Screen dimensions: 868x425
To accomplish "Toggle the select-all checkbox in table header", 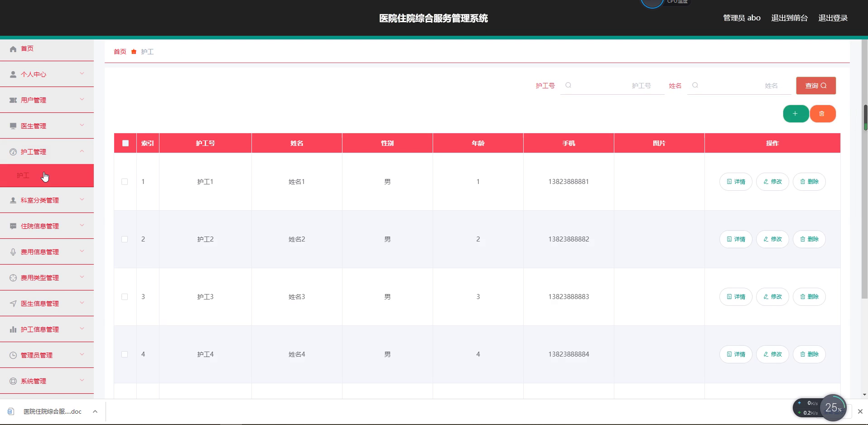I will pos(125,143).
